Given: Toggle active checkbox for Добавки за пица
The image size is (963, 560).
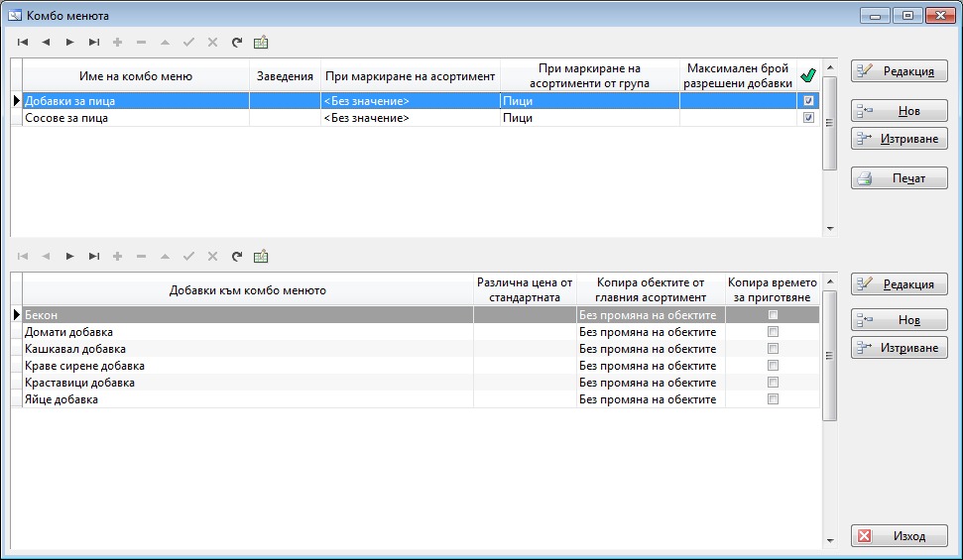Looking at the screenshot, I should click(808, 101).
